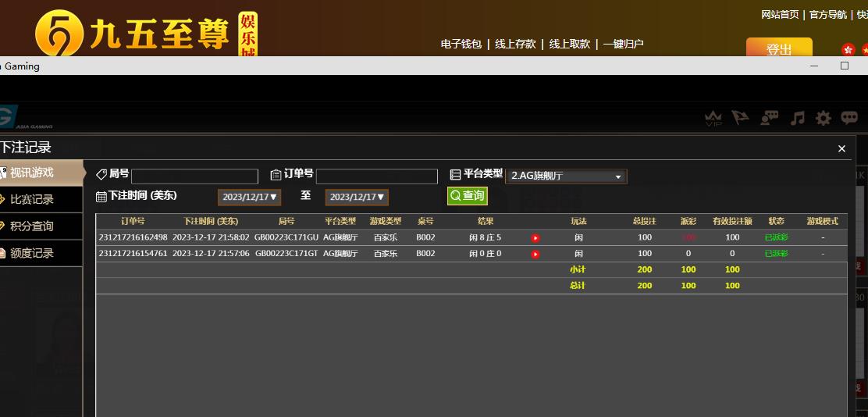Click bet time 2023-12-17 21:57:06

click(211, 254)
